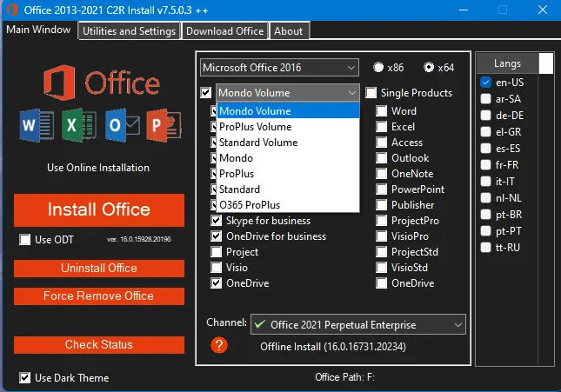
Task: Check OneDrive in Single Products column
Action: tap(382, 283)
